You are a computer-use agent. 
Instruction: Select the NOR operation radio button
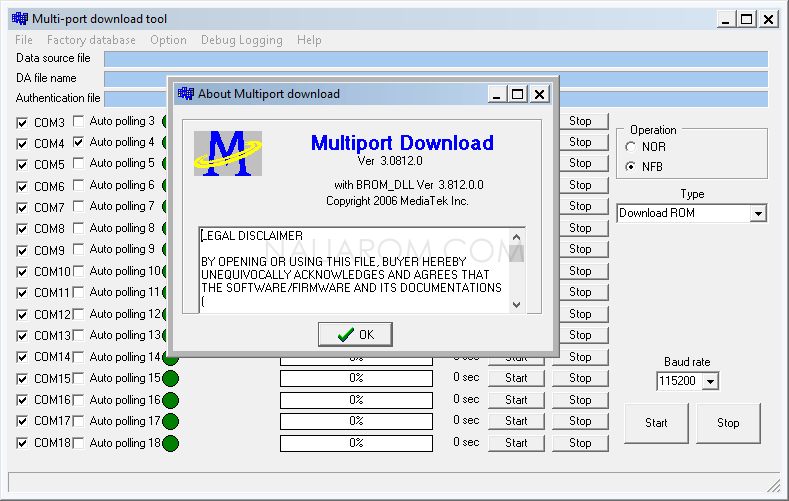click(x=630, y=147)
